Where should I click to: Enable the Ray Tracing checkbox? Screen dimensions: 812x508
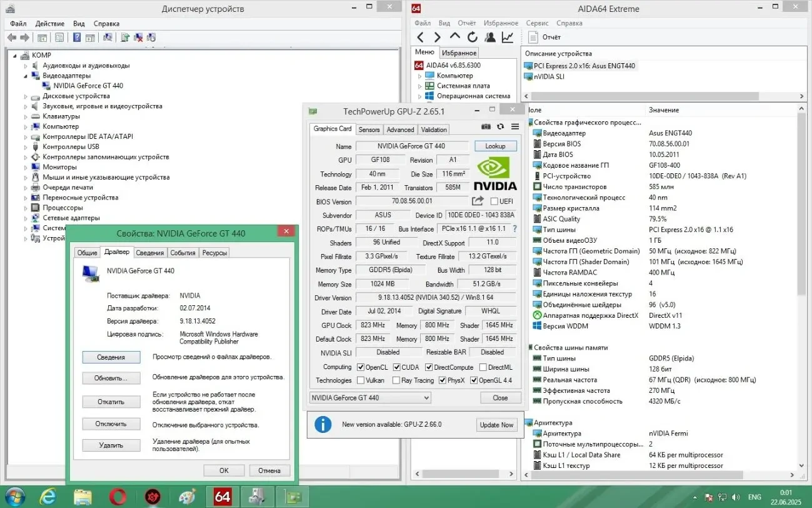(396, 380)
